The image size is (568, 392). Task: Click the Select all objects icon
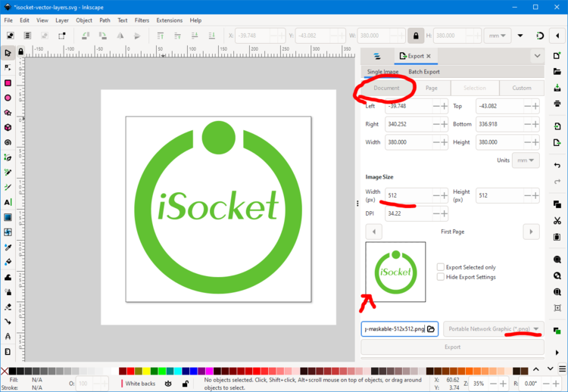[x=11, y=36]
